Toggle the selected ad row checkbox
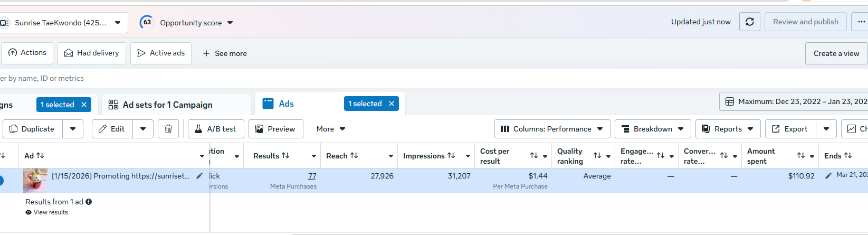This screenshot has height=235, width=868. 1,181
